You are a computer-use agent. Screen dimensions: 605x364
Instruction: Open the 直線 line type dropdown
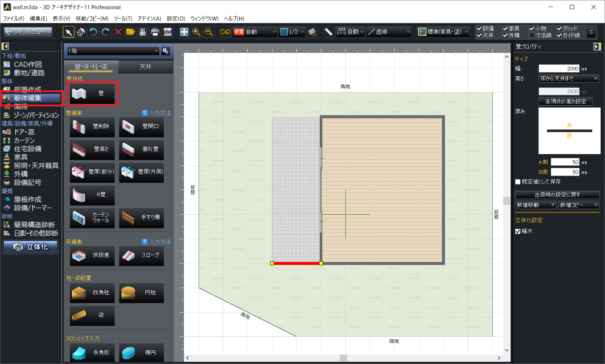[389, 32]
